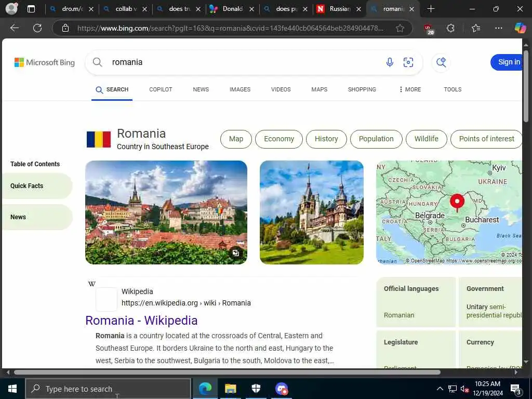Click the muted volume icon in the system tray
The height and width of the screenshot is (399, 532).
(x=464, y=389)
